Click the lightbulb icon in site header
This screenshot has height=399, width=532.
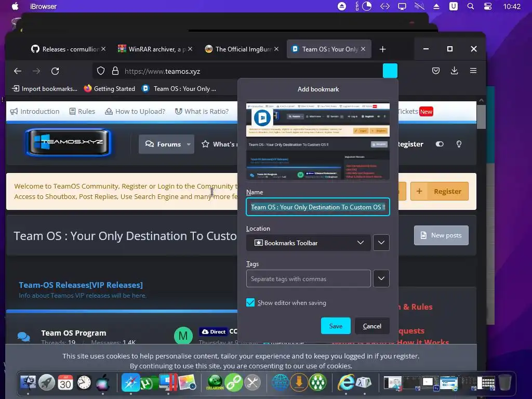point(459,144)
